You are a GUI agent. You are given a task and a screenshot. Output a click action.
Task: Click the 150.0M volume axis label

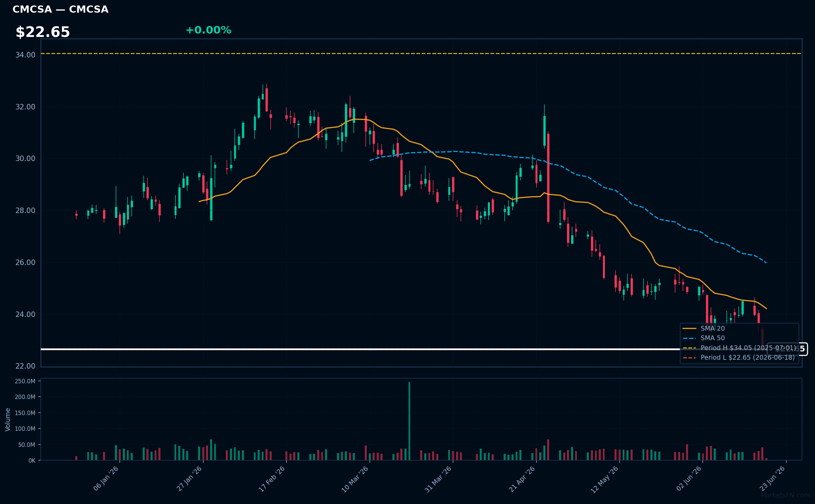25,413
